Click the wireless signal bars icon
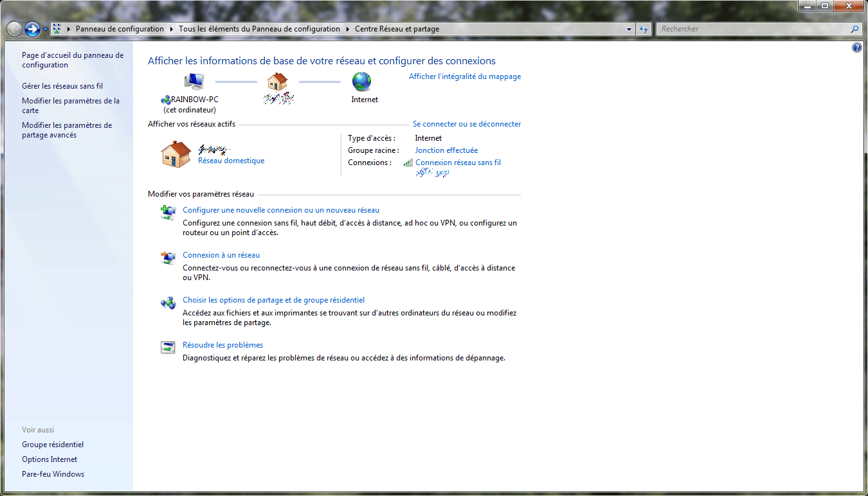 coord(408,163)
